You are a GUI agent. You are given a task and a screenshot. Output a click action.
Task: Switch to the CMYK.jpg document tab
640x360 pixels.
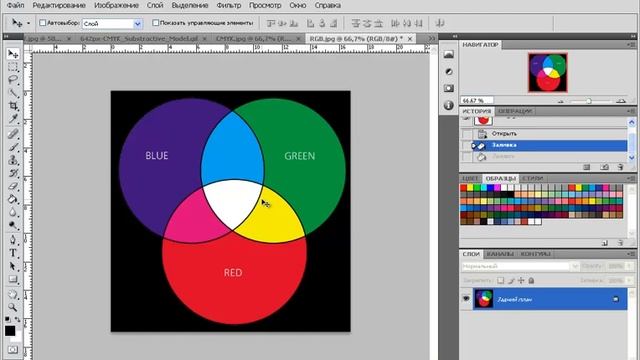[x=253, y=38]
